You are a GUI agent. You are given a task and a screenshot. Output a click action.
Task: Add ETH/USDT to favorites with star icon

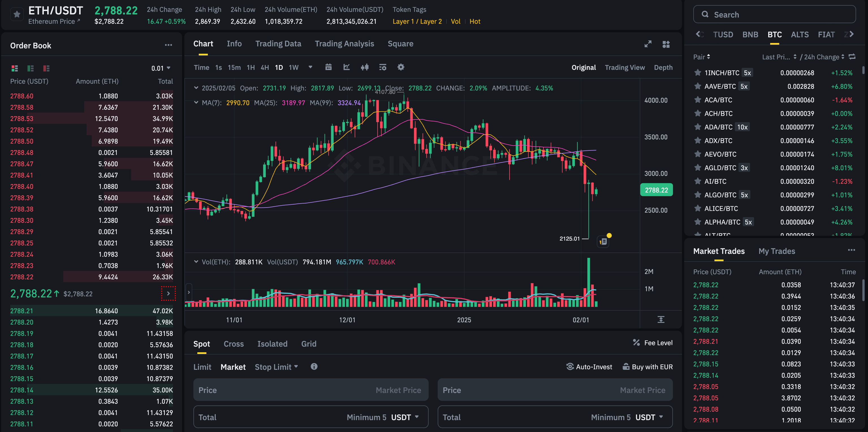[x=17, y=14]
